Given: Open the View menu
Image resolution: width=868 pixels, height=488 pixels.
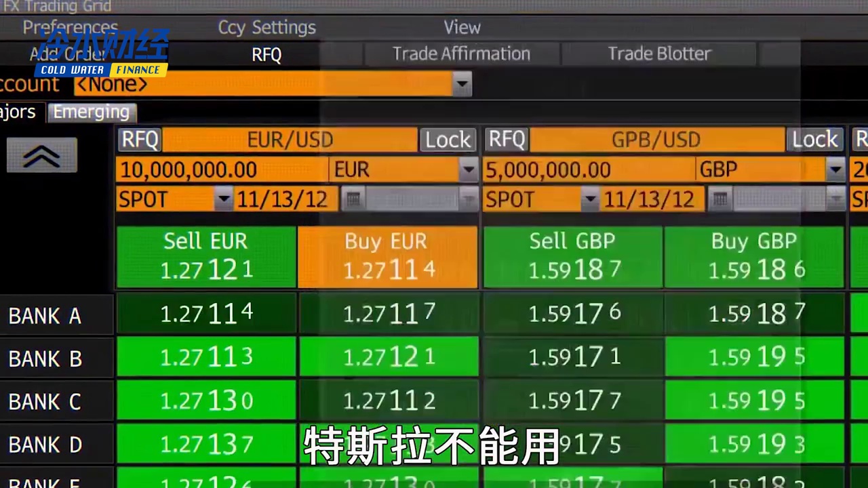Looking at the screenshot, I should 462,28.
